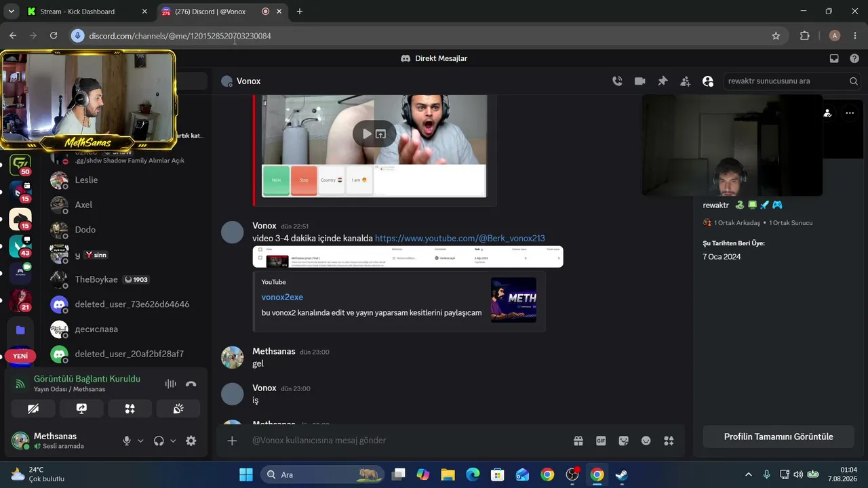The image size is (868, 488).
Task: Toggle noise suppression waveform icon
Action: pyautogui.click(x=170, y=384)
